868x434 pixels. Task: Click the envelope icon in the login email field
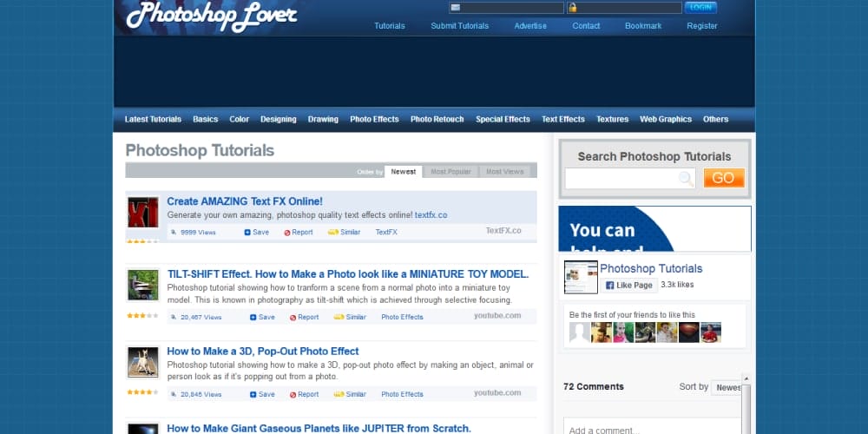tap(455, 8)
